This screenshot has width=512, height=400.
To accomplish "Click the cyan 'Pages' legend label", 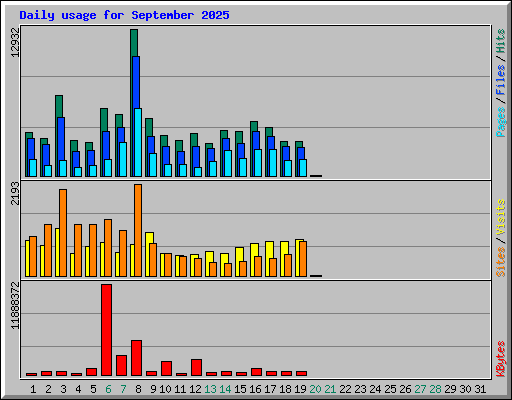I will [x=500, y=122].
